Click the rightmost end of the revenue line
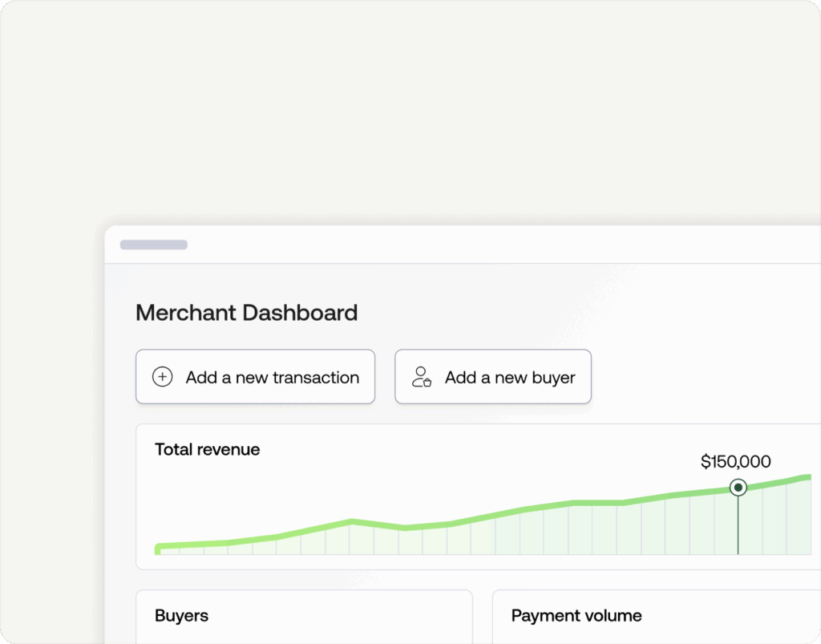 (x=807, y=478)
